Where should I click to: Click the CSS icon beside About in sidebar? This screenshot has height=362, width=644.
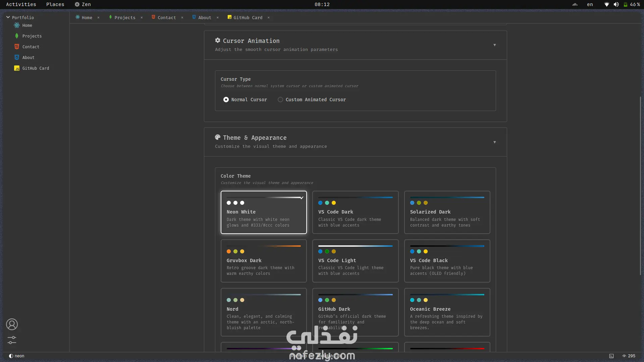pos(17,58)
